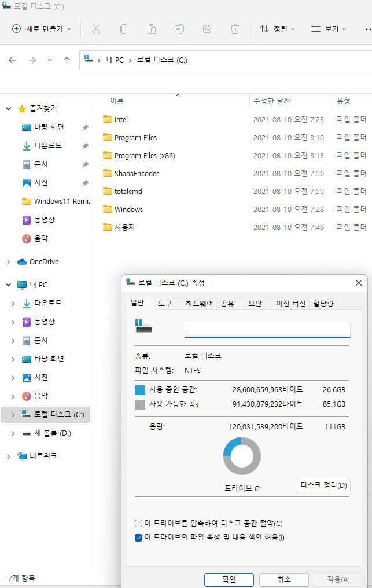
Task: Switch to the 이전 버전 tab
Action: 290,304
